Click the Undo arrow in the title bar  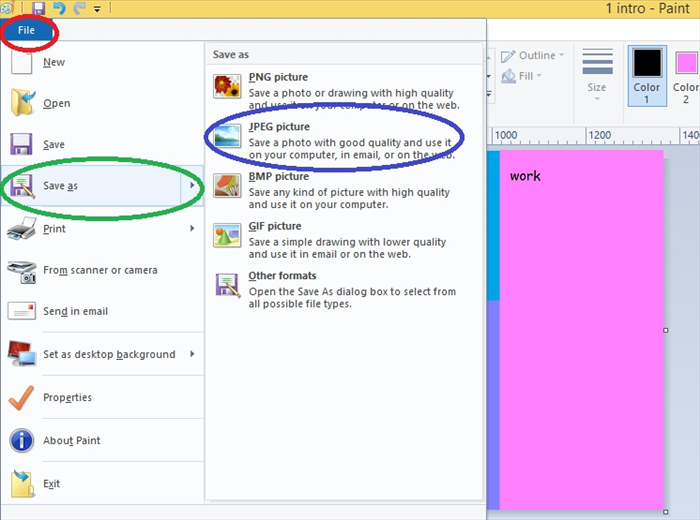click(59, 8)
